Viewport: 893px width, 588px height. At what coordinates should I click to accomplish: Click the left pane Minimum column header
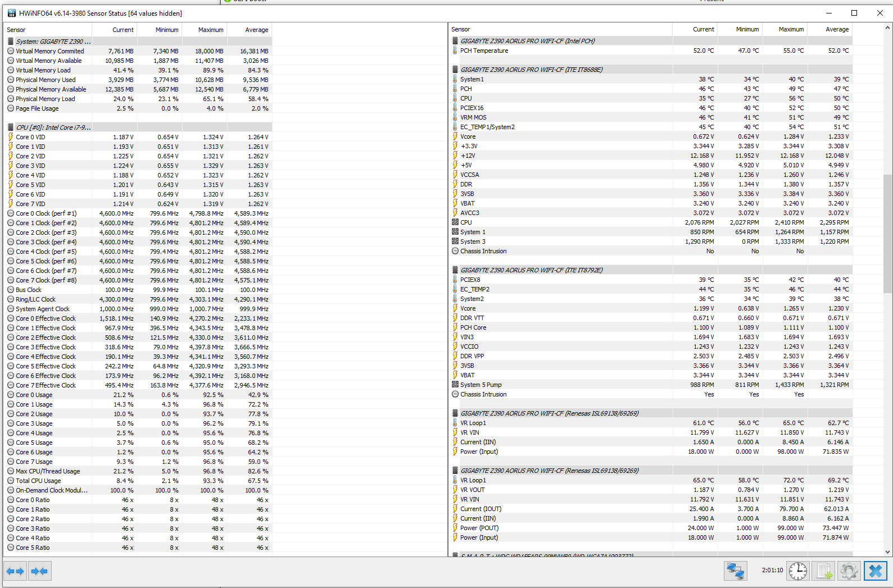[x=159, y=30]
